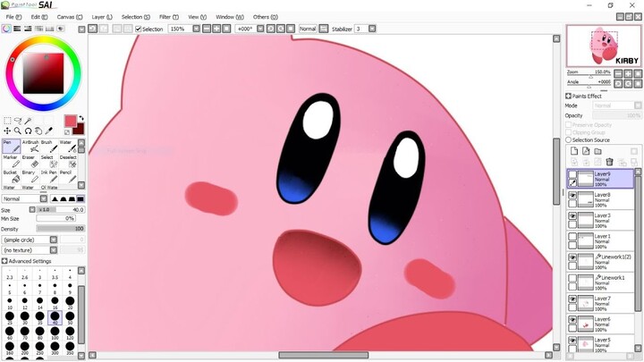
Task: Select the Eyedropper color picker tool
Action: (48, 130)
